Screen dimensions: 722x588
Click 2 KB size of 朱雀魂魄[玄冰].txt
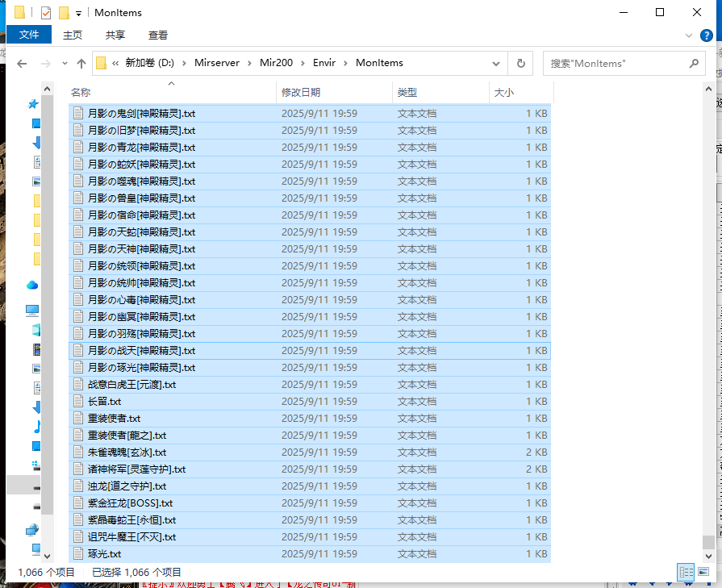coord(536,452)
